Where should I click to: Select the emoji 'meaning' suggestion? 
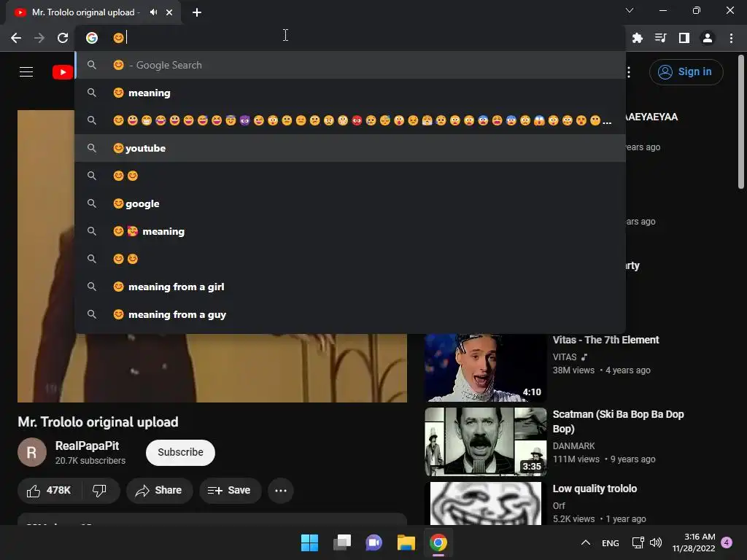349,93
